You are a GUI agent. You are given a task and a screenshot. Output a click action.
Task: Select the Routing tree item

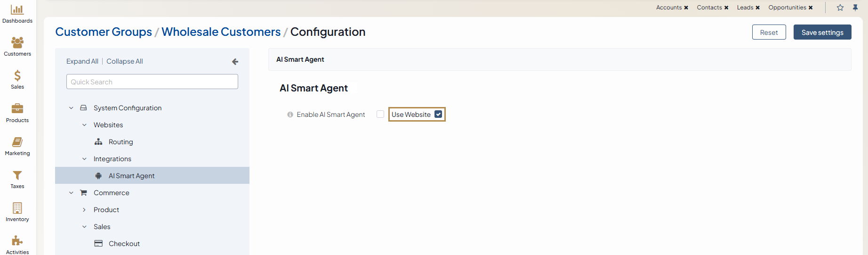[121, 142]
